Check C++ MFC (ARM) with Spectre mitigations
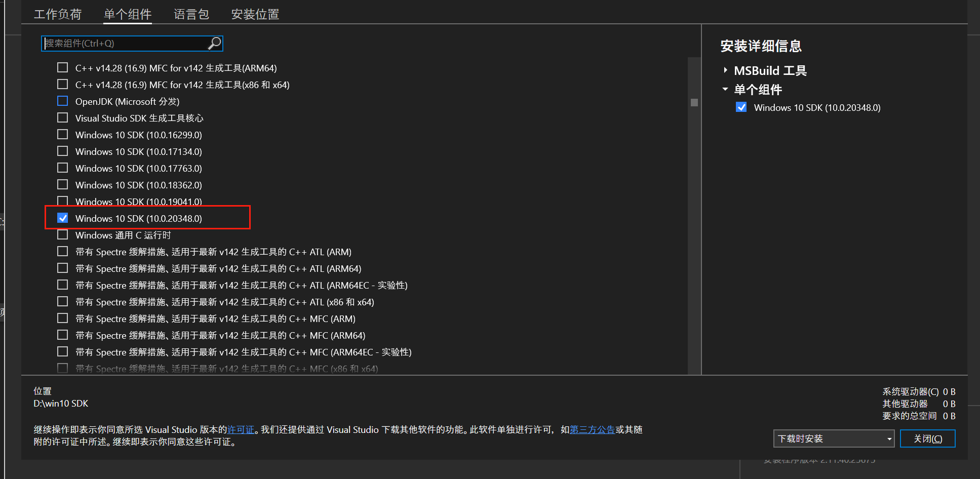Screen dimensions: 980x479 pyautogui.click(x=62, y=318)
